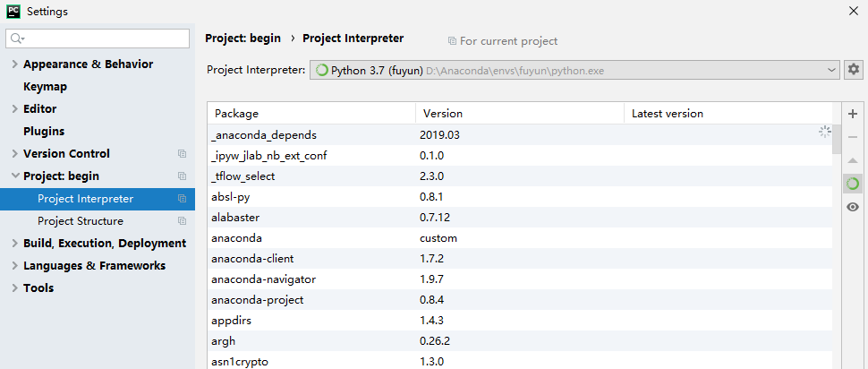
Task: Click the Version column header
Action: [520, 114]
